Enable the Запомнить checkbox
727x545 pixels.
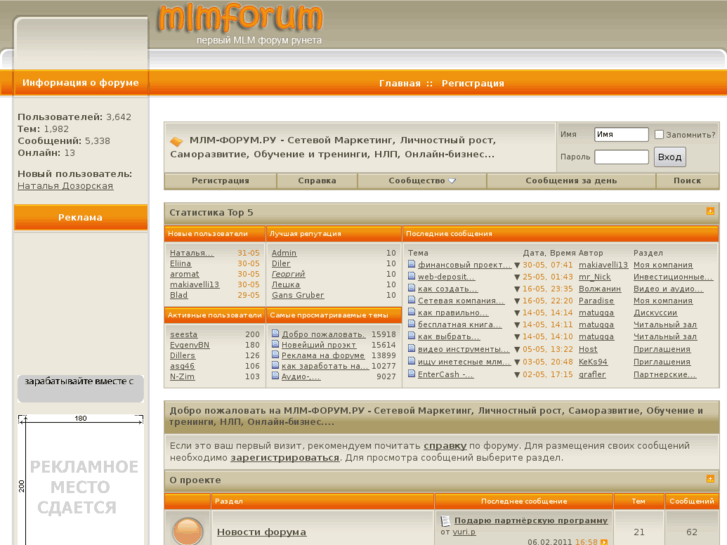point(659,134)
